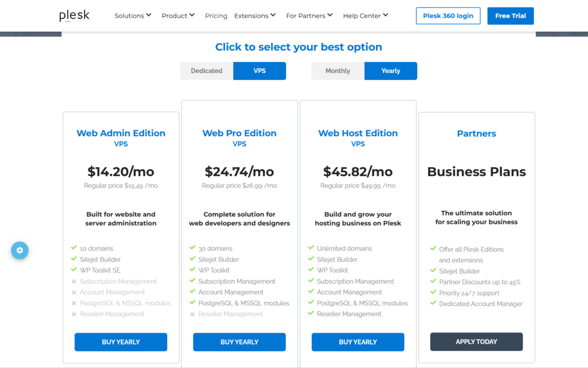
Task: Click the $24.74/mo price
Action: pos(239,172)
